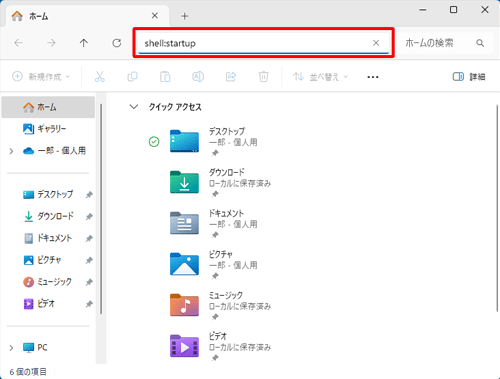Image resolution: width=500 pixels, height=379 pixels.
Task: Open ギャラリー in the navigation pane
Action: [48, 129]
